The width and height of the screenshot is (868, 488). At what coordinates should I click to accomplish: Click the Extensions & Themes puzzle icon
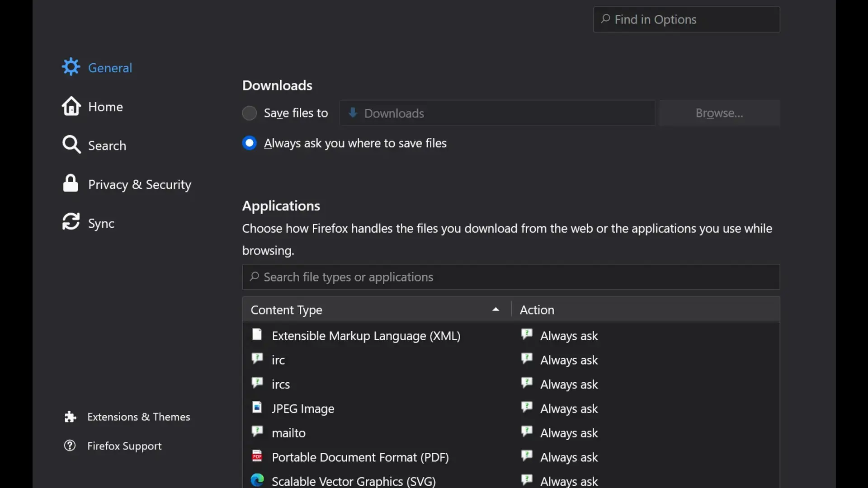coord(70,417)
